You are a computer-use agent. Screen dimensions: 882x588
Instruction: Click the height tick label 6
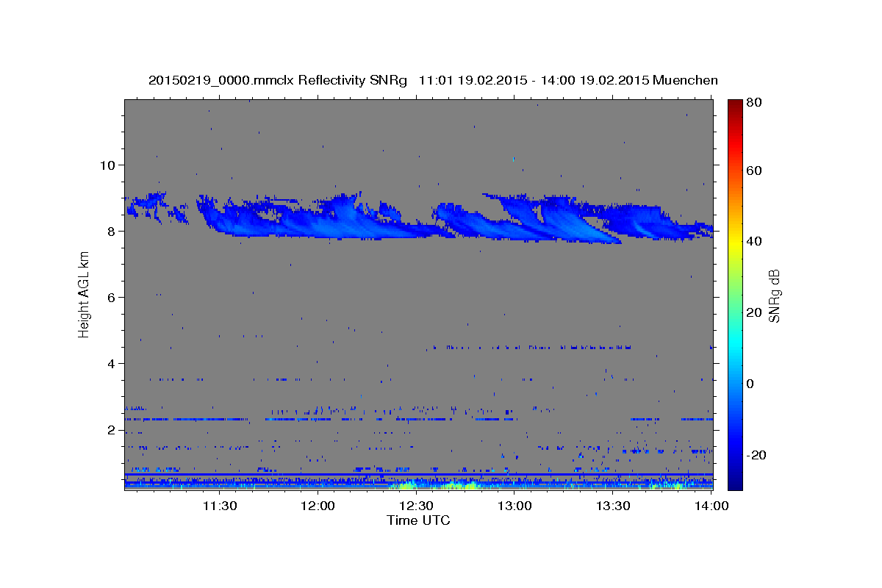[112, 297]
